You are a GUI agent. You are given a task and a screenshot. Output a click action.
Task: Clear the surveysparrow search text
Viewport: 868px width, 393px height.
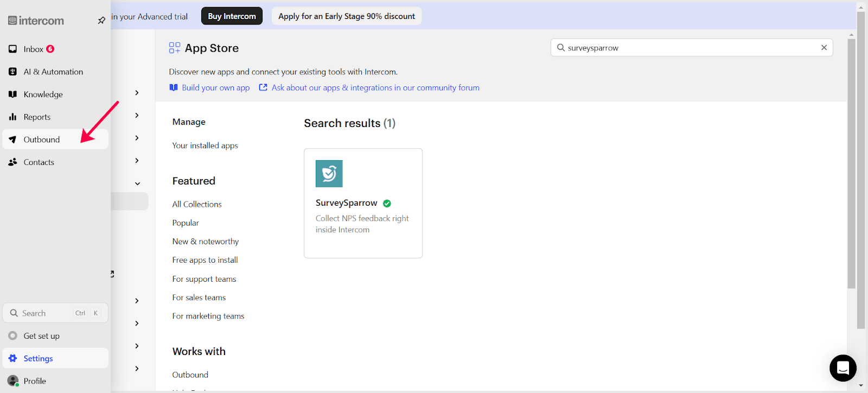tap(824, 48)
